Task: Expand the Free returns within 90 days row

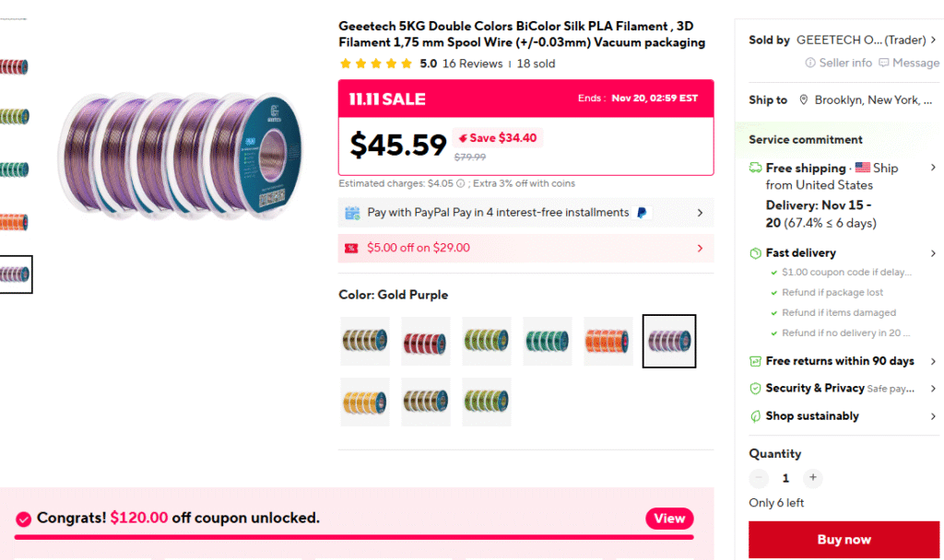Action: [x=934, y=361]
